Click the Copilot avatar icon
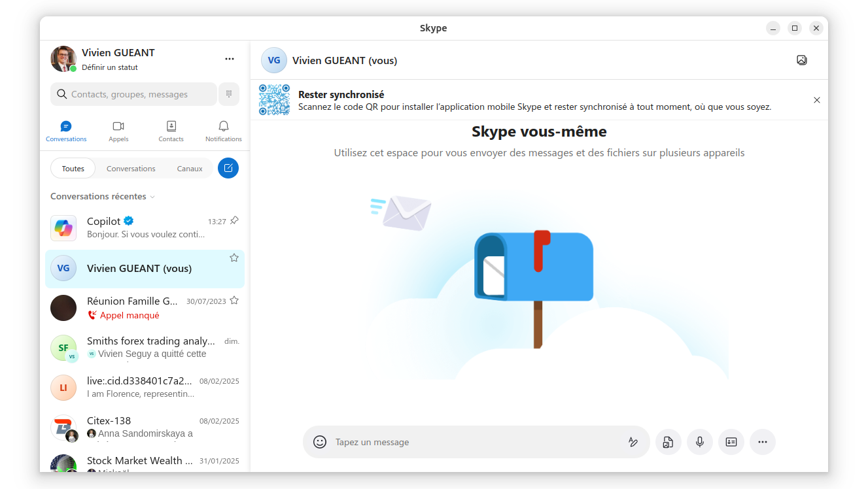The width and height of the screenshot is (868, 489). click(x=63, y=228)
